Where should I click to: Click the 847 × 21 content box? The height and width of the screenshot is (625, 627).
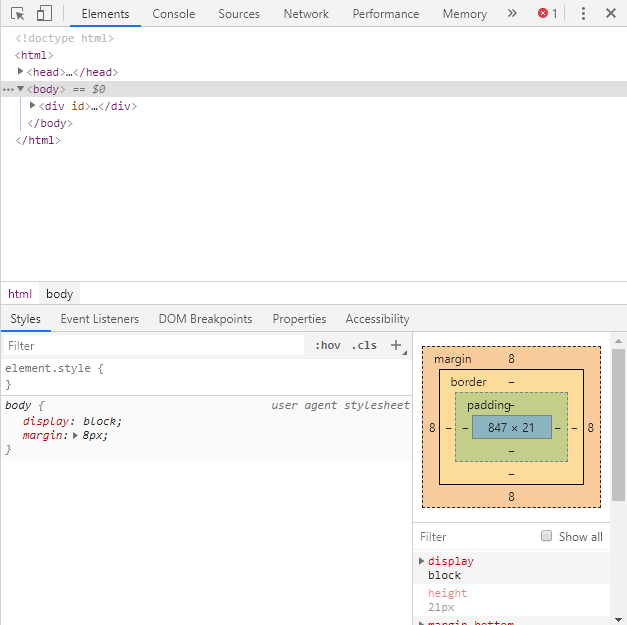[511, 427]
